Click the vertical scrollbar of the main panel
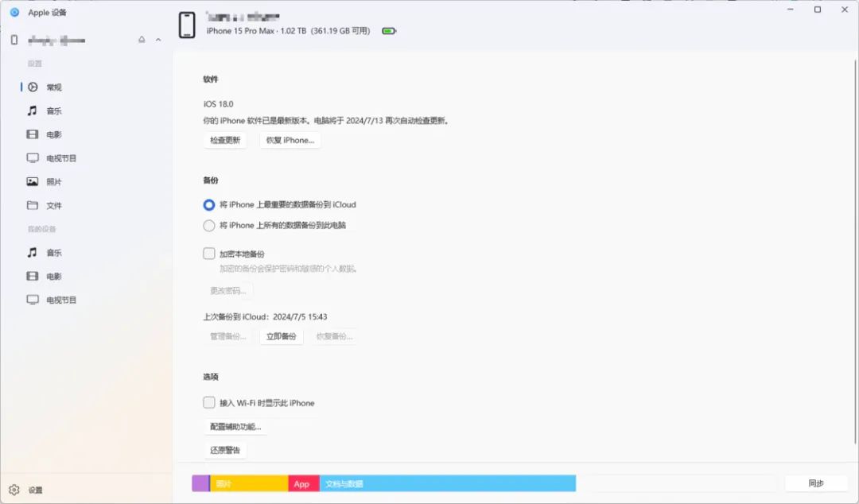The width and height of the screenshot is (859, 504). tap(856, 252)
